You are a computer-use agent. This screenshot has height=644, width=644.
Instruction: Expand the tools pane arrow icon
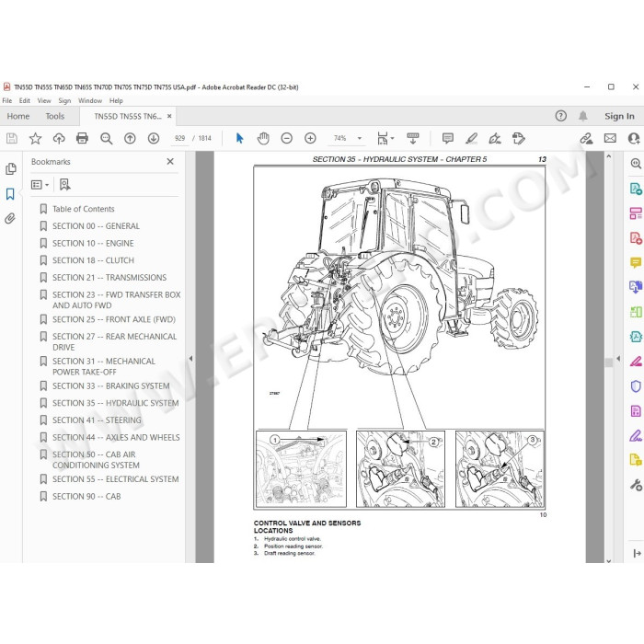[x=637, y=553]
